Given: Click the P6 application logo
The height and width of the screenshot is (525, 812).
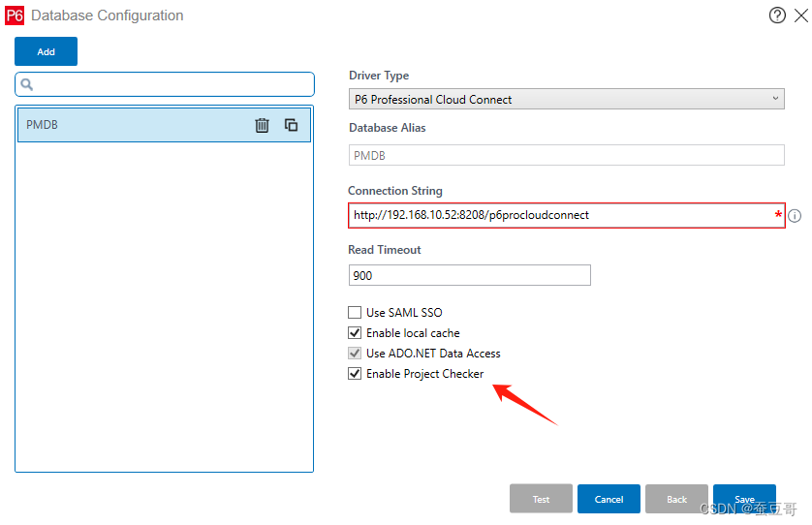Looking at the screenshot, I should (x=15, y=15).
